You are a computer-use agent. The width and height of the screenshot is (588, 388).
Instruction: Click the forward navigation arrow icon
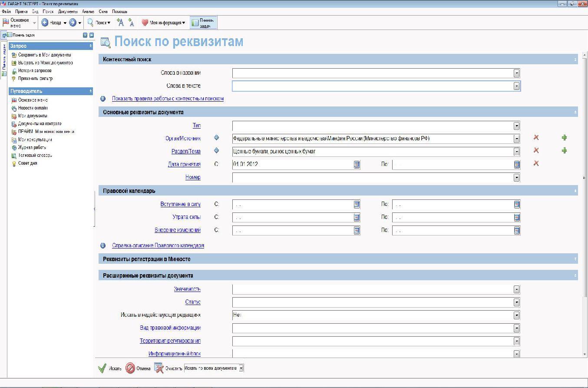[73, 23]
